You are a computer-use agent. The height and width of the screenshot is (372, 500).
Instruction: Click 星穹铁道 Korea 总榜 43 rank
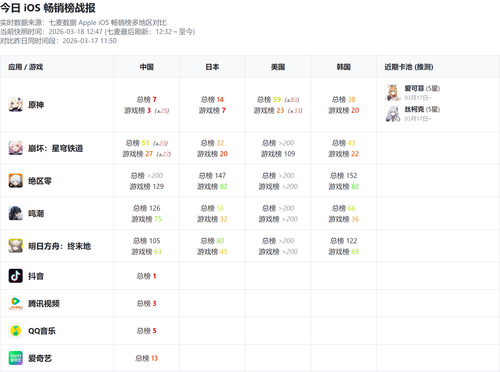(x=344, y=143)
